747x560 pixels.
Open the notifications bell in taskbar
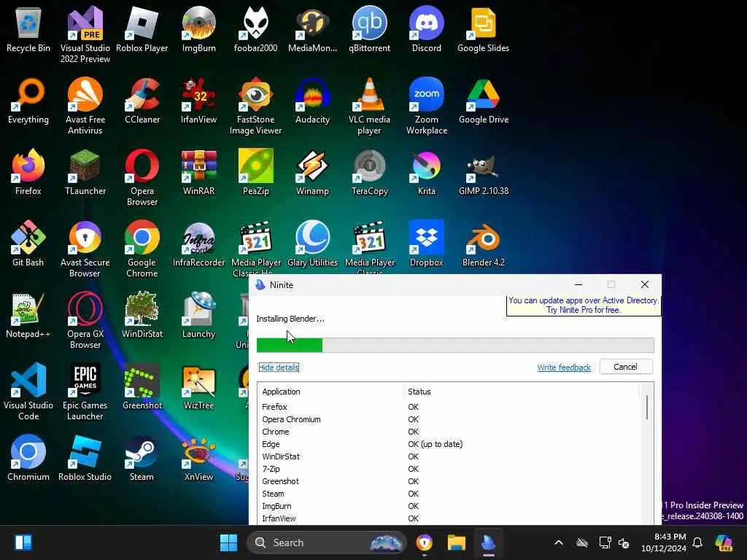coord(697,542)
